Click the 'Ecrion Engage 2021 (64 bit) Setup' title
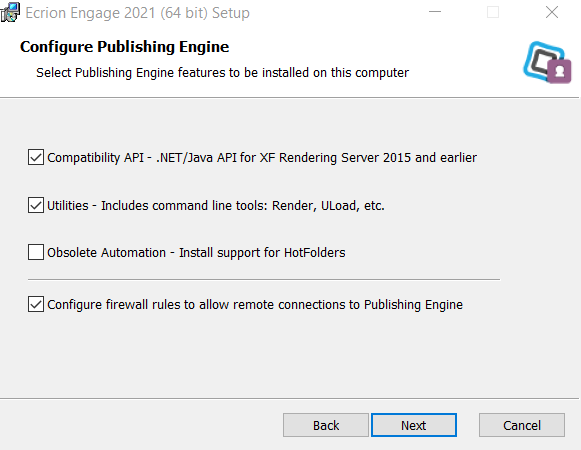581x450 pixels. coord(137,13)
